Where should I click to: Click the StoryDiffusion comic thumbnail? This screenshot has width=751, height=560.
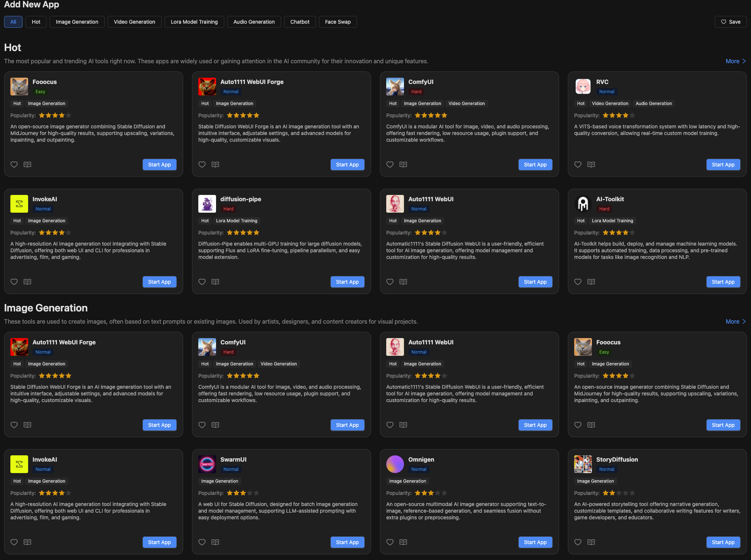[x=583, y=464]
